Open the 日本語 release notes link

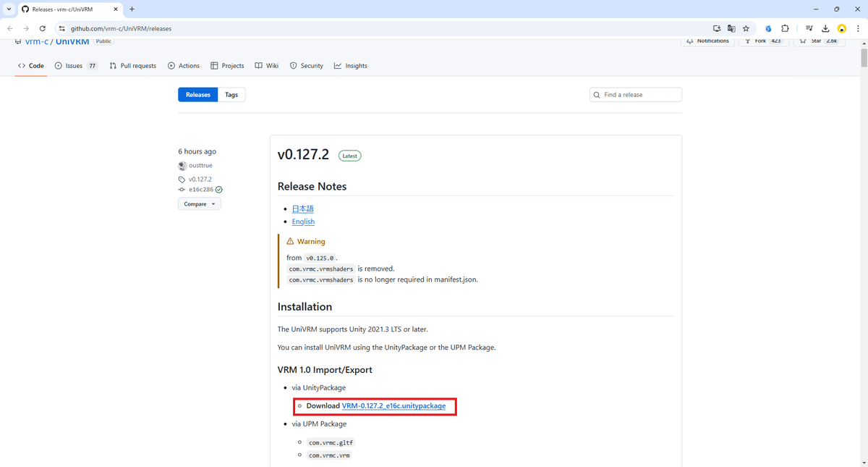pyautogui.click(x=303, y=209)
